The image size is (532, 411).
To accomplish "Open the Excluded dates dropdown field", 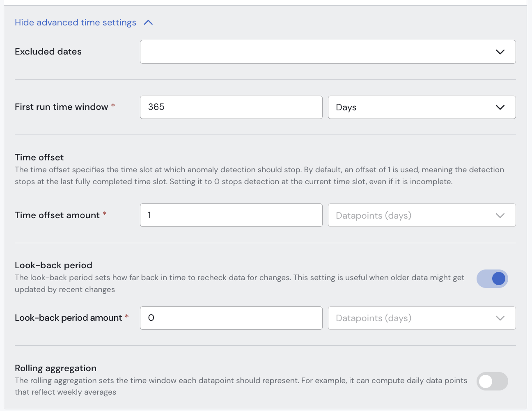I will (316, 52).
